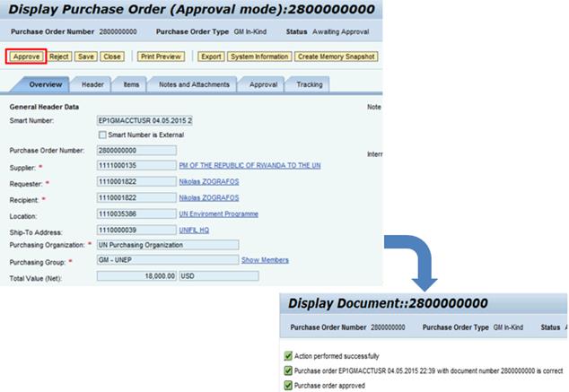
Task: Click Show Members link
Action: point(265,260)
